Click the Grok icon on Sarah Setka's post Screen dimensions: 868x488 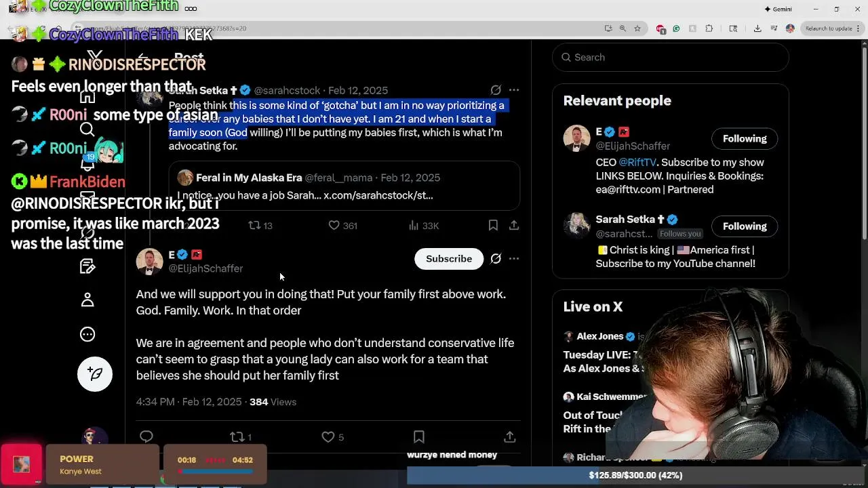point(496,90)
